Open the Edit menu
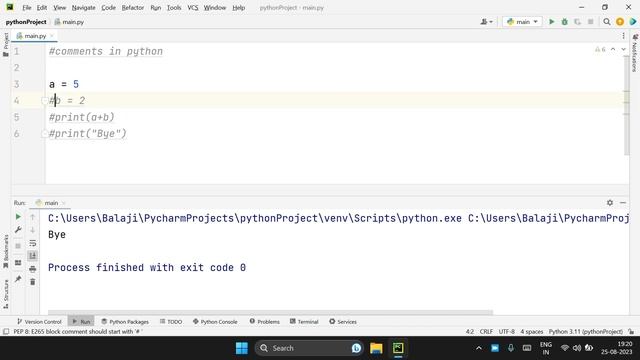 42,8
